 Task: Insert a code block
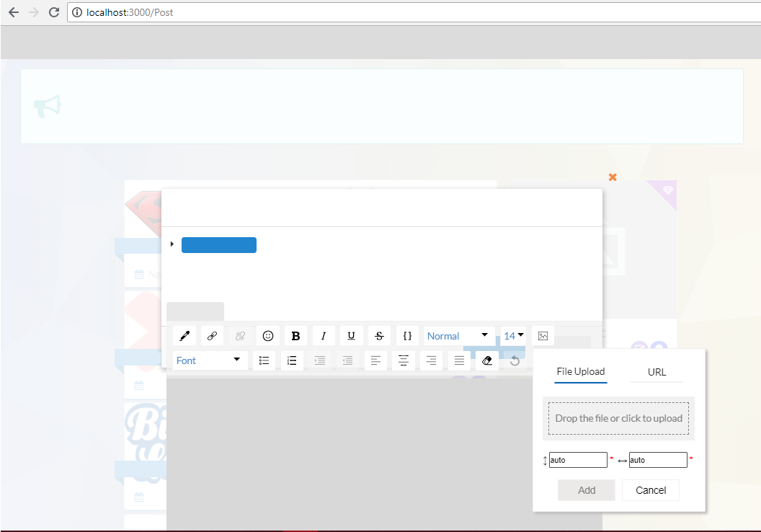click(407, 335)
